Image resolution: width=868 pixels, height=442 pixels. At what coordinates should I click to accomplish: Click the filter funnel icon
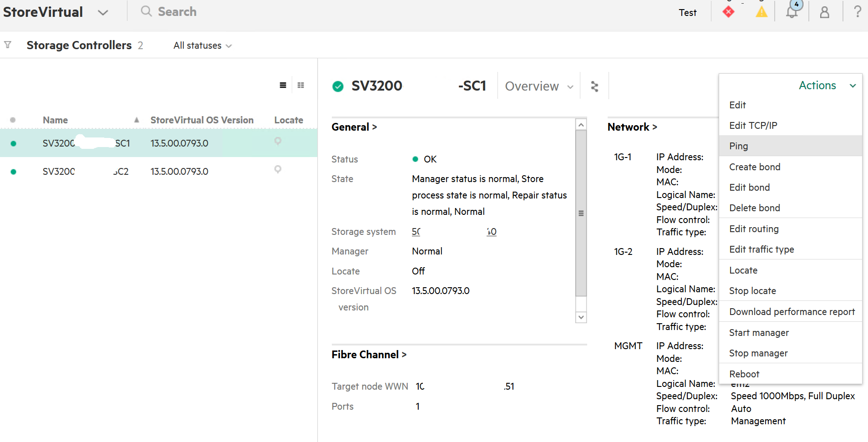[x=8, y=45]
